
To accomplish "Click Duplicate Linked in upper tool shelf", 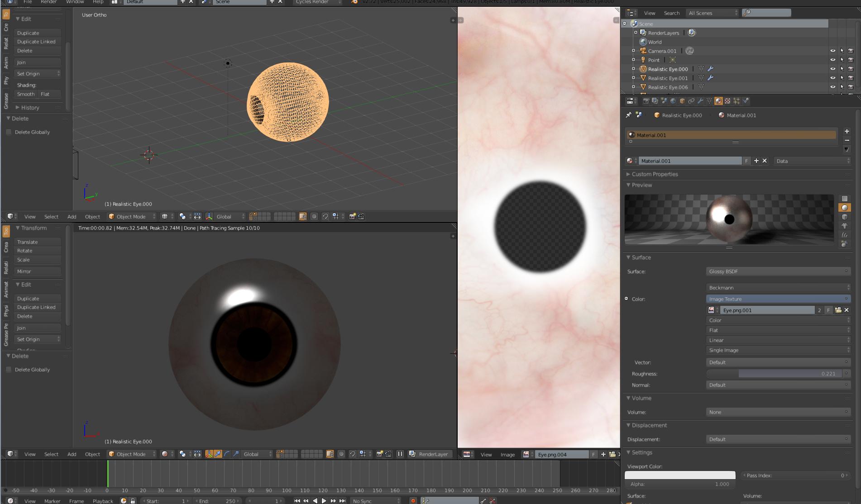I will (38, 42).
